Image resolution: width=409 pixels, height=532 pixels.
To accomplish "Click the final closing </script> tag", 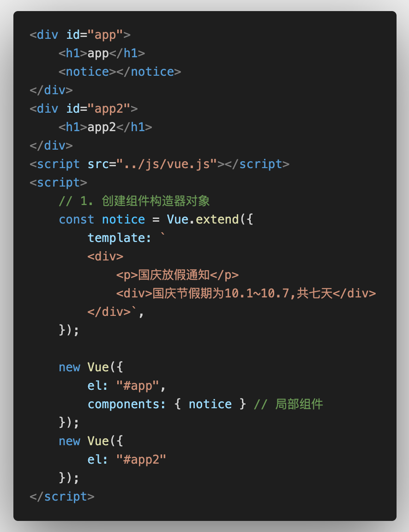I will click(62, 497).
